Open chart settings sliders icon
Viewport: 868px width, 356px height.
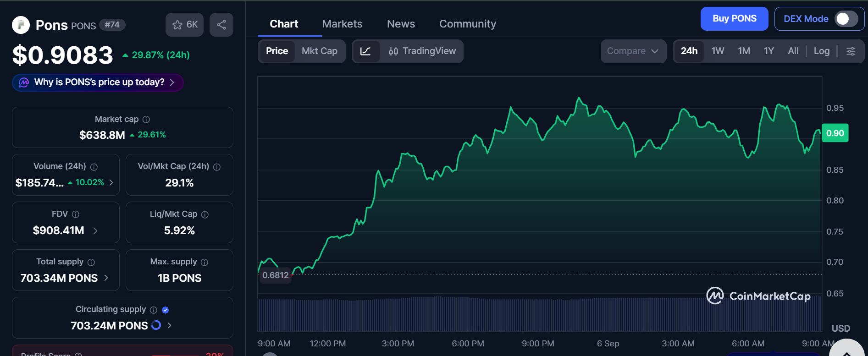[851, 51]
